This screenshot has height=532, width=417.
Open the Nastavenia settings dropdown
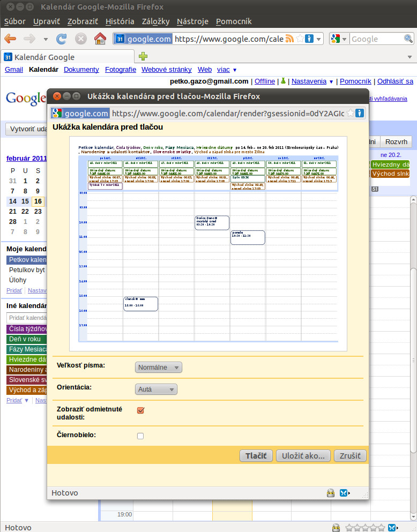[x=312, y=81]
